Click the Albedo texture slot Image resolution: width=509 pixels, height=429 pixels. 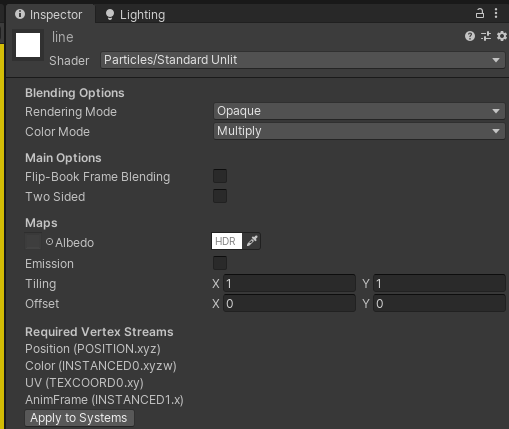[x=33, y=241]
